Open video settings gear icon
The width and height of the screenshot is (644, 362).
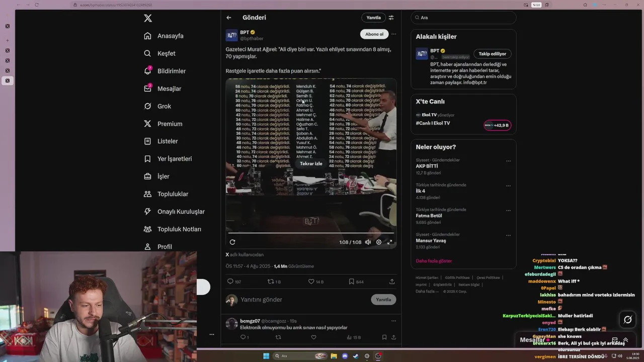click(x=379, y=242)
